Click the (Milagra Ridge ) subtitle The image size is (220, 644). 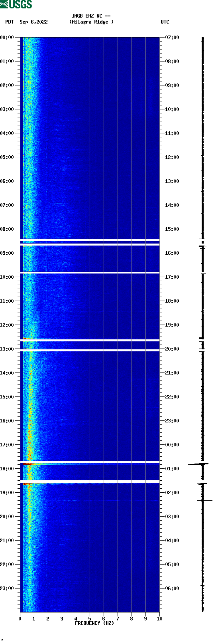coord(91,22)
